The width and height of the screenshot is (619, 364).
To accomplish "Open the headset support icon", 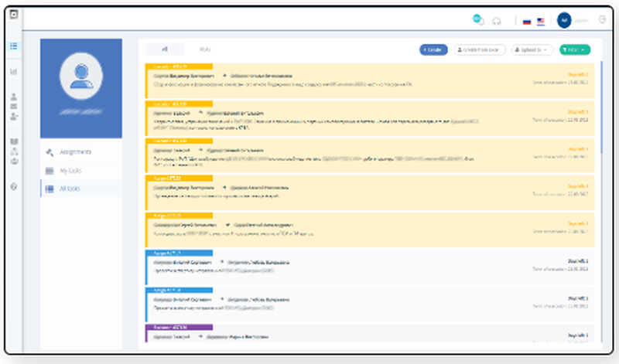I will (x=497, y=21).
